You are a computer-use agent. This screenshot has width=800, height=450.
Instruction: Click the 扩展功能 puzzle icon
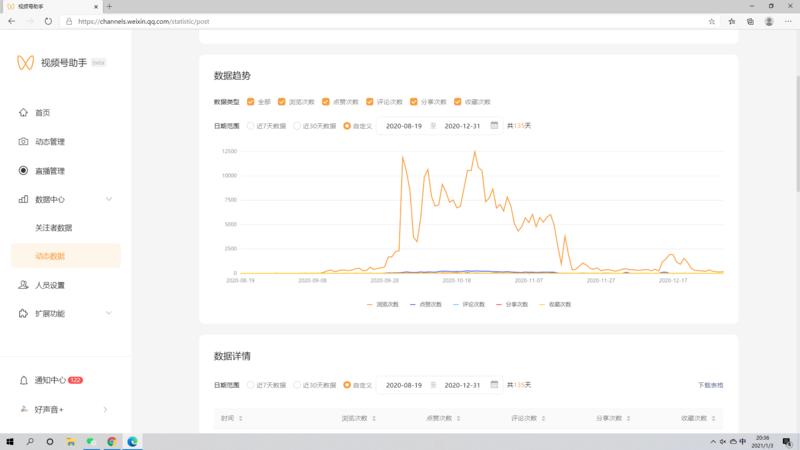click(x=23, y=313)
